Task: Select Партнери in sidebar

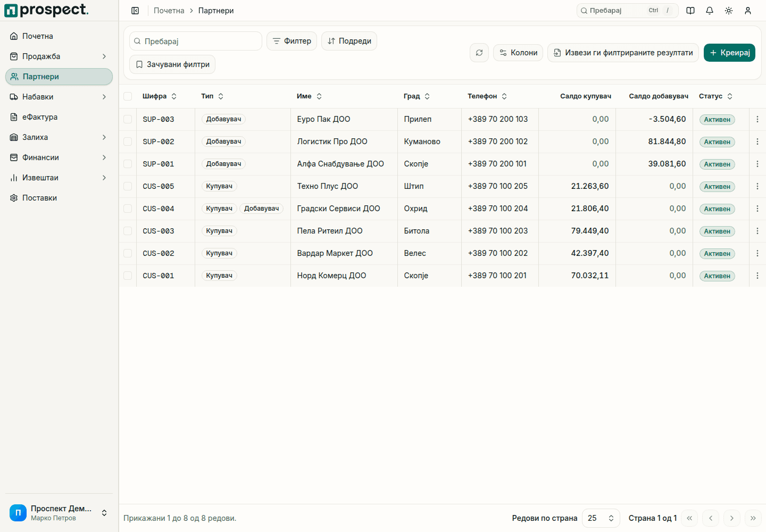Action: (59, 77)
